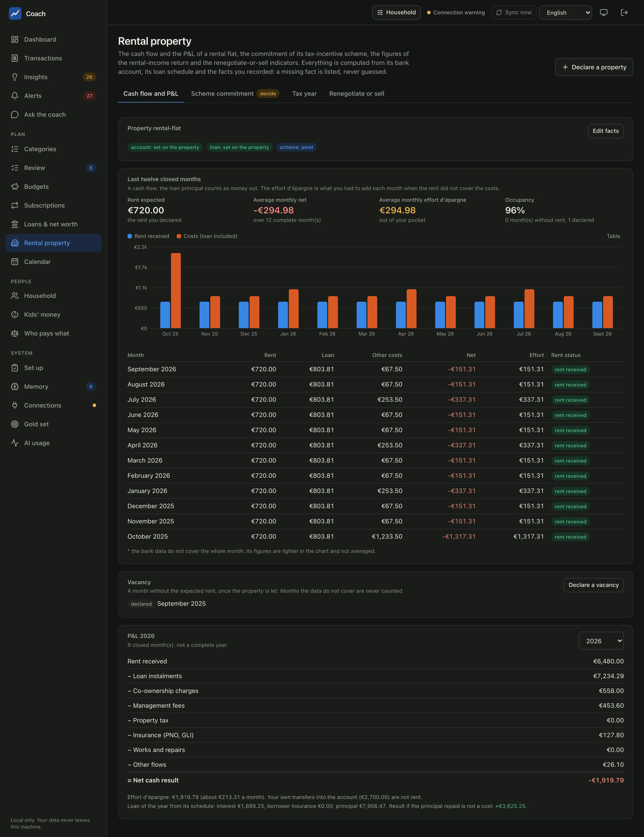Click the Budgets piggy bank icon
The image size is (644, 837).
click(x=15, y=187)
